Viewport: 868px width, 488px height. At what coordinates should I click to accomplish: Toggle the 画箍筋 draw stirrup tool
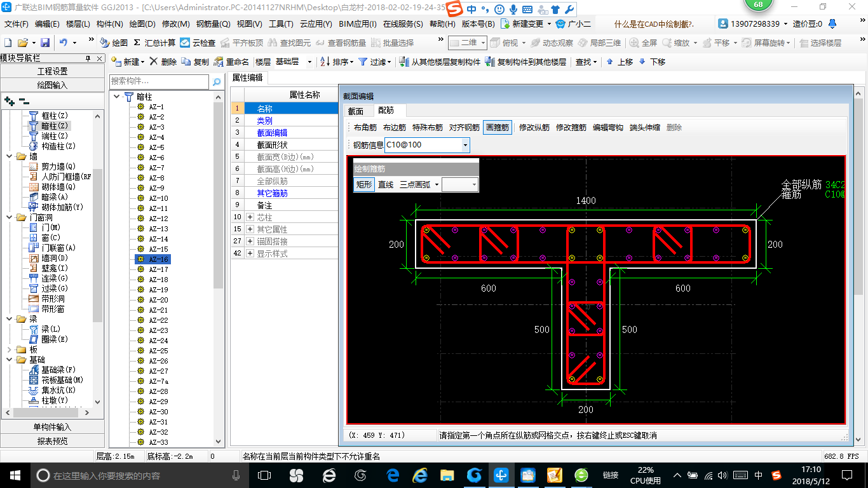(497, 127)
